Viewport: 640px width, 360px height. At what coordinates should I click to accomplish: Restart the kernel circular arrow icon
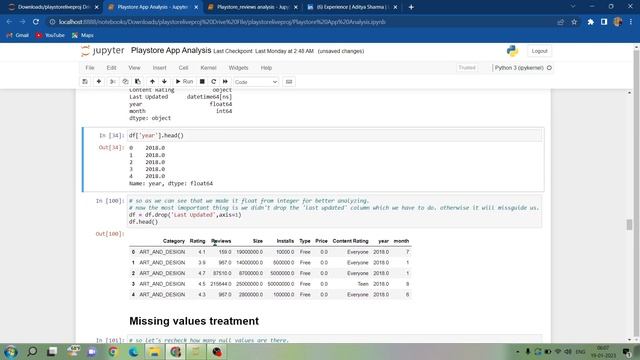[213, 82]
